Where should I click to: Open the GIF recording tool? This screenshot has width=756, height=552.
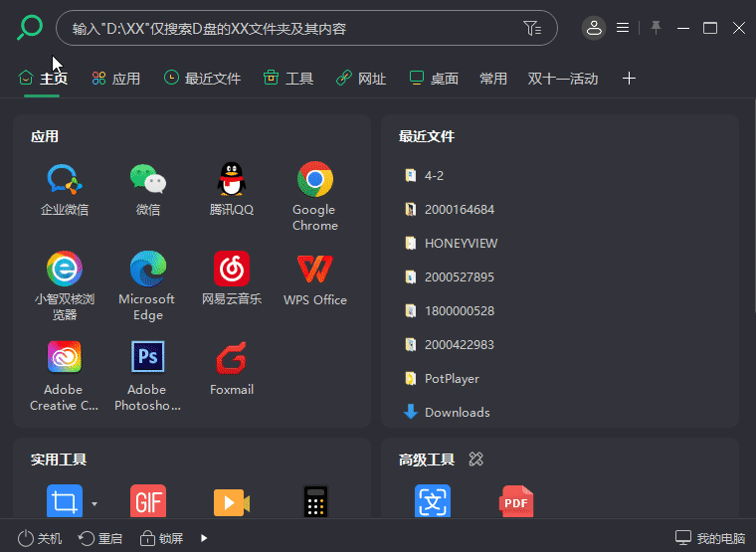click(148, 501)
